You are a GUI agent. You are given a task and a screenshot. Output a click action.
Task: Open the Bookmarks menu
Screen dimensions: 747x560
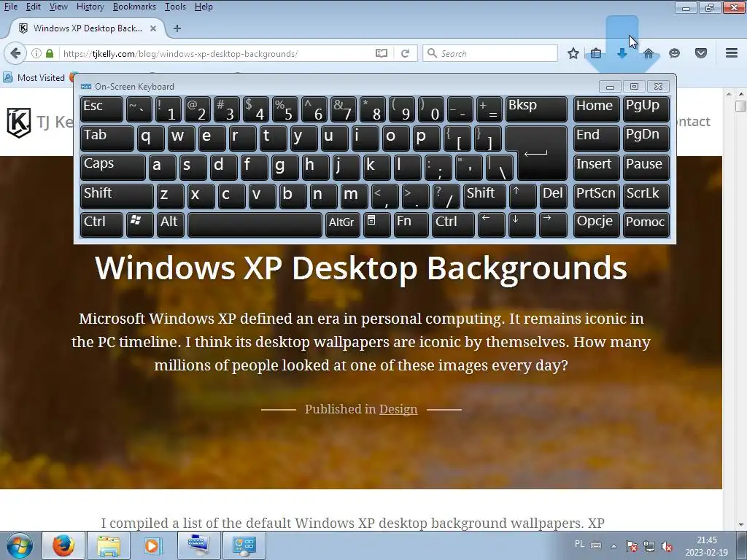click(134, 7)
